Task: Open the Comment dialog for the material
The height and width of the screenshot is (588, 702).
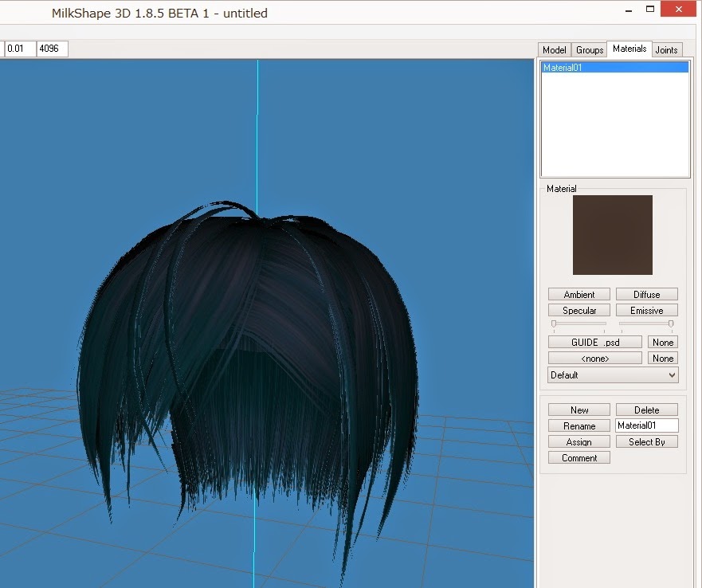Action: (578, 457)
